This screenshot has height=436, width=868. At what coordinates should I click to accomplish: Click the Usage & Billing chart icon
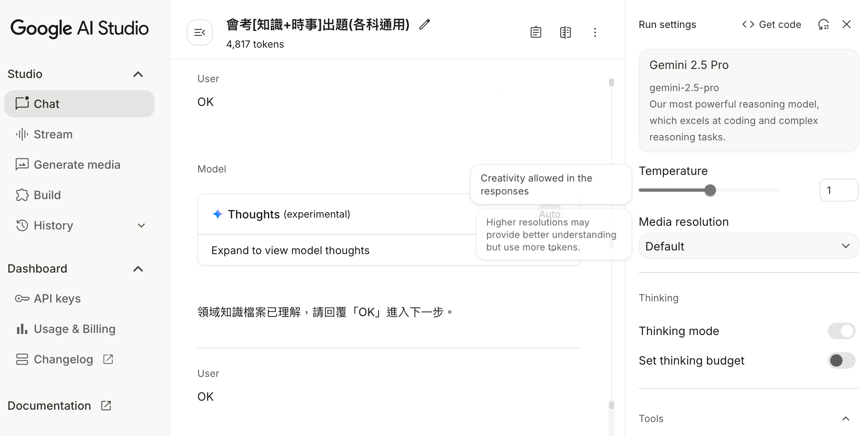coord(22,329)
